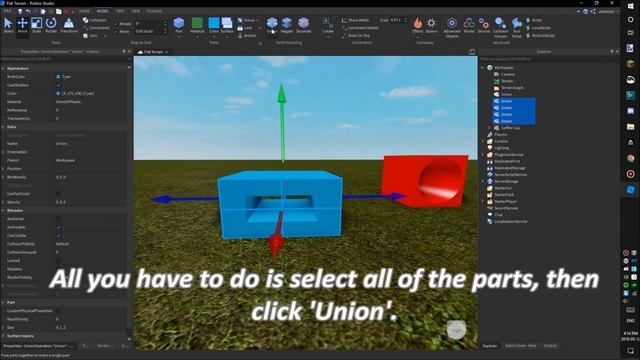640x360 pixels.
Task: Open the FILE menu
Action: (7, 11)
